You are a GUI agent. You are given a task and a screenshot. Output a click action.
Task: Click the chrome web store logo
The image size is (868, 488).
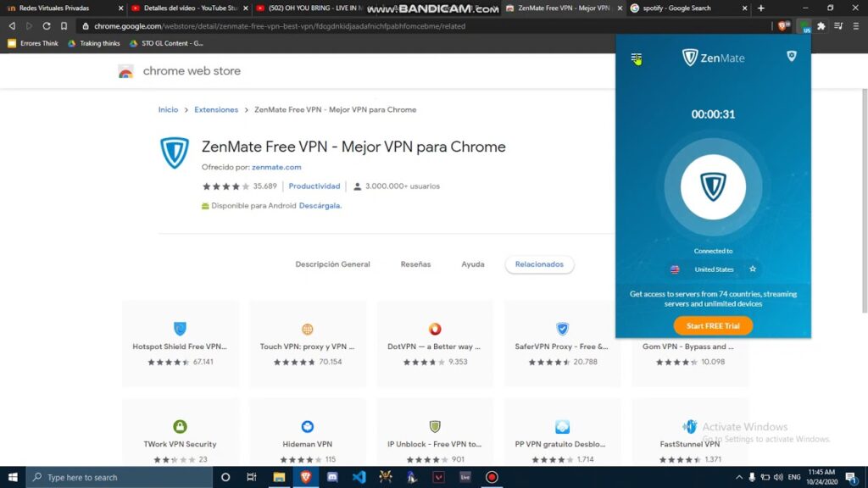pyautogui.click(x=180, y=71)
